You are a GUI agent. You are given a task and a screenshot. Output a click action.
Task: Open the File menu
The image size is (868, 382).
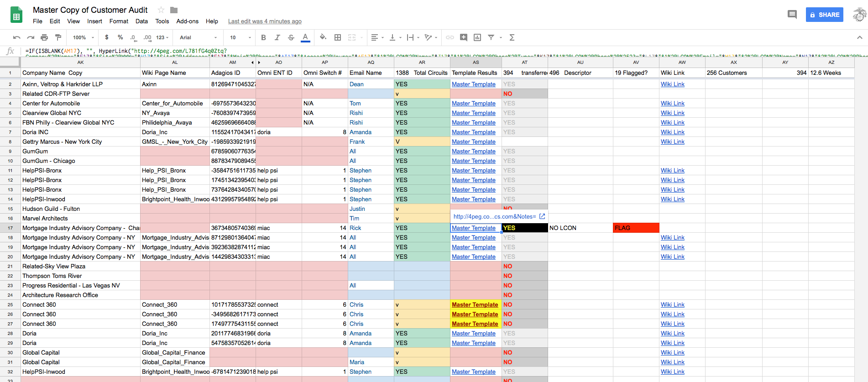click(x=37, y=21)
